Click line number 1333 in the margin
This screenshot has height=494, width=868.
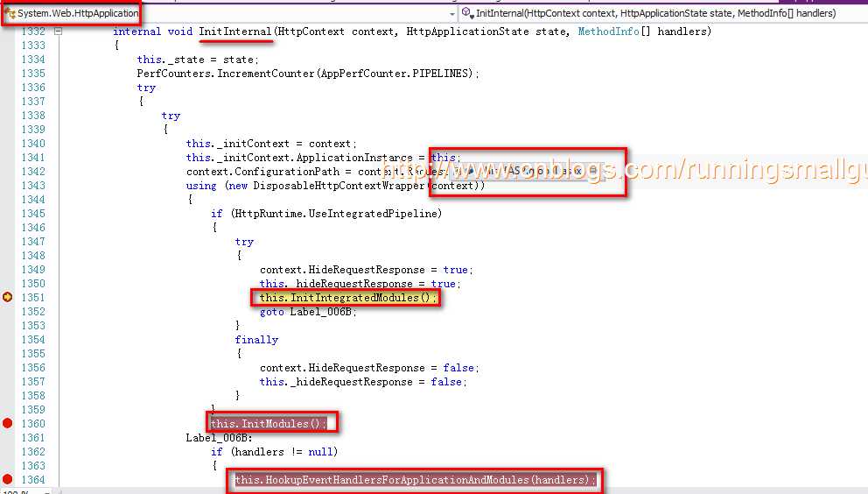pyautogui.click(x=33, y=46)
